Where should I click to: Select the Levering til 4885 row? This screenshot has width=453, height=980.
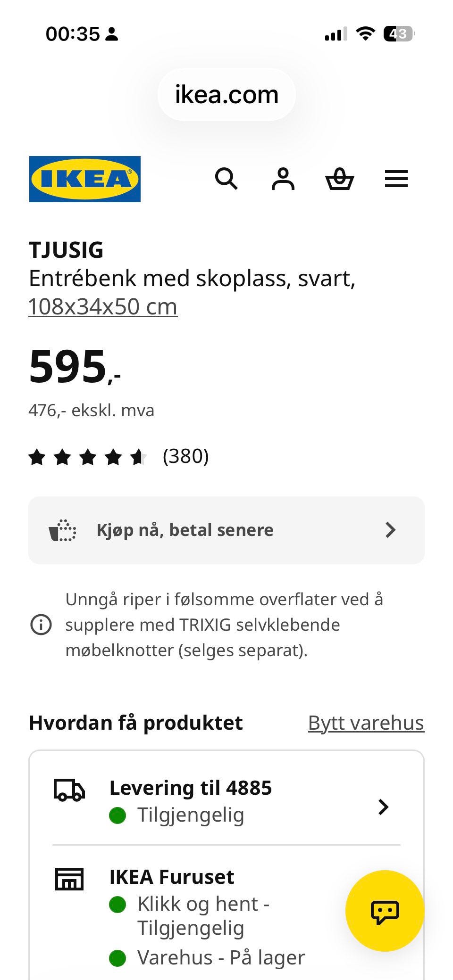tap(226, 801)
